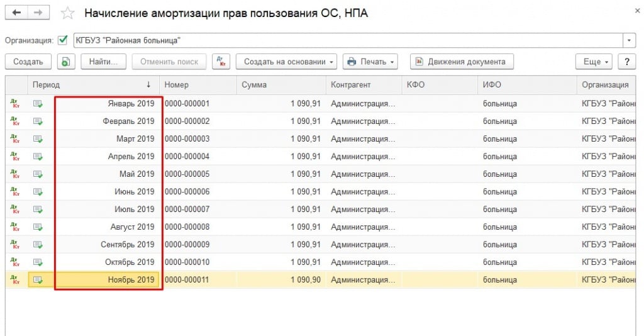Image resolution: width=644 pixels, height=336 pixels.
Task: Click the Создать button
Action: pyautogui.click(x=28, y=62)
